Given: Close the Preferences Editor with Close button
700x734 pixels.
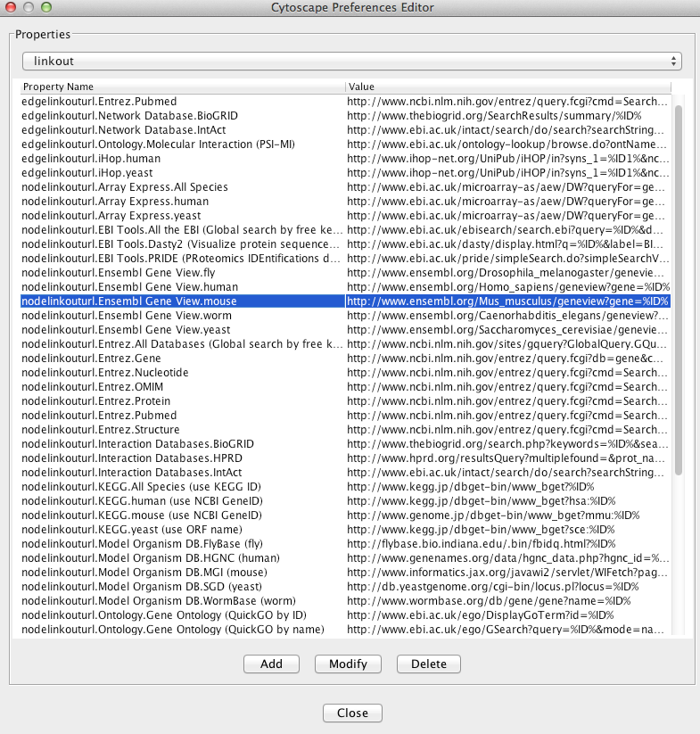Looking at the screenshot, I should 352,713.
